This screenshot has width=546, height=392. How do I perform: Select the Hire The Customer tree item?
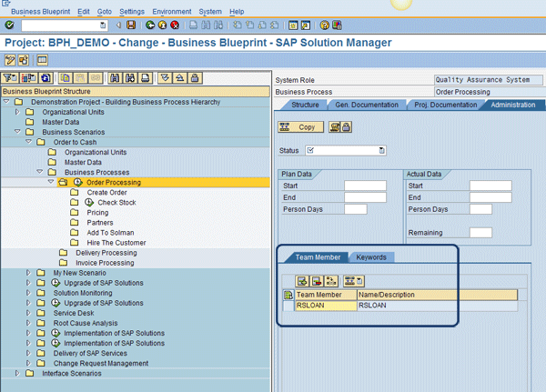(116, 243)
